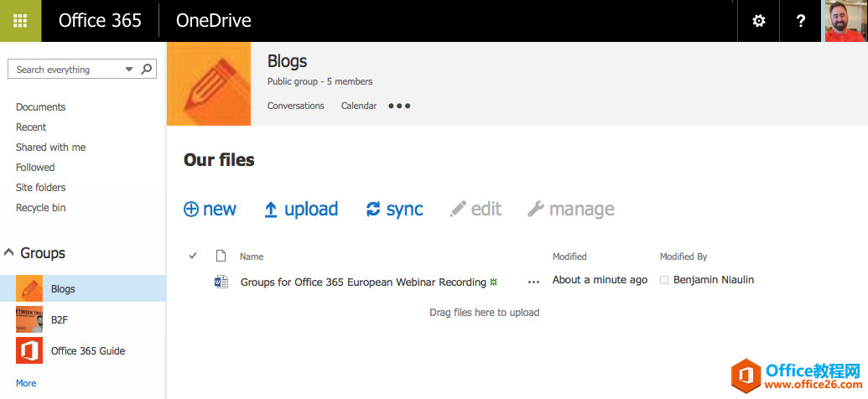868x399 pixels.
Task: Open the Blogs group Calendar
Action: pyautogui.click(x=359, y=105)
